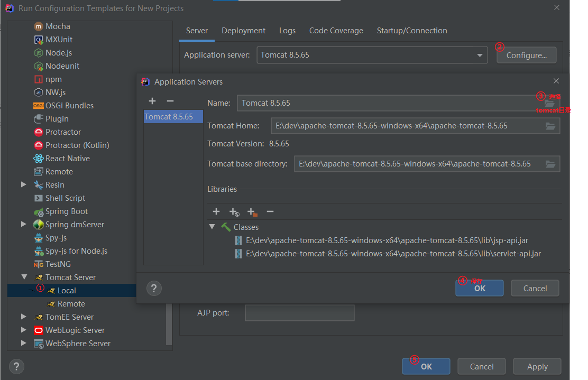This screenshot has width=588, height=380.
Task: Select the servlet-api.jar library entry
Action: pos(393,254)
